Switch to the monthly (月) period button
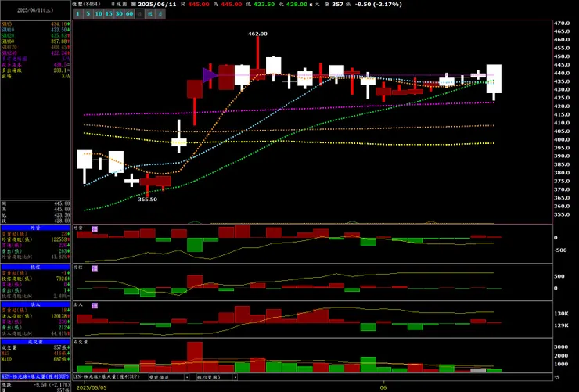 point(160,13)
